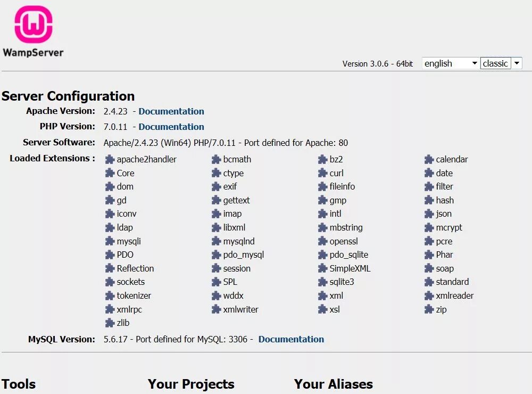Click the puzzle icon next to exif
The height and width of the screenshot is (394, 532).
216,187
